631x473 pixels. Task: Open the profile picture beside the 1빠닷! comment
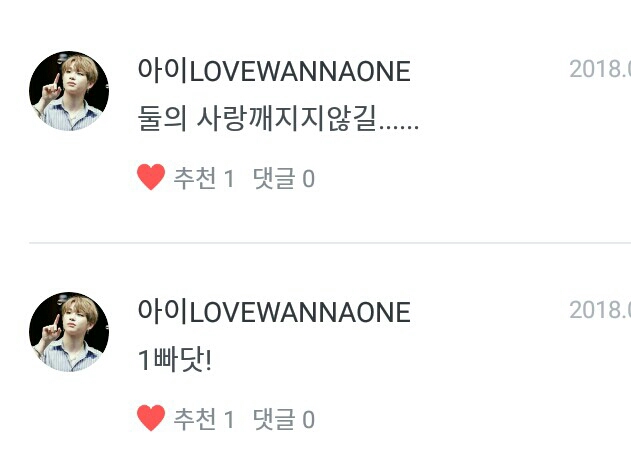(x=69, y=332)
